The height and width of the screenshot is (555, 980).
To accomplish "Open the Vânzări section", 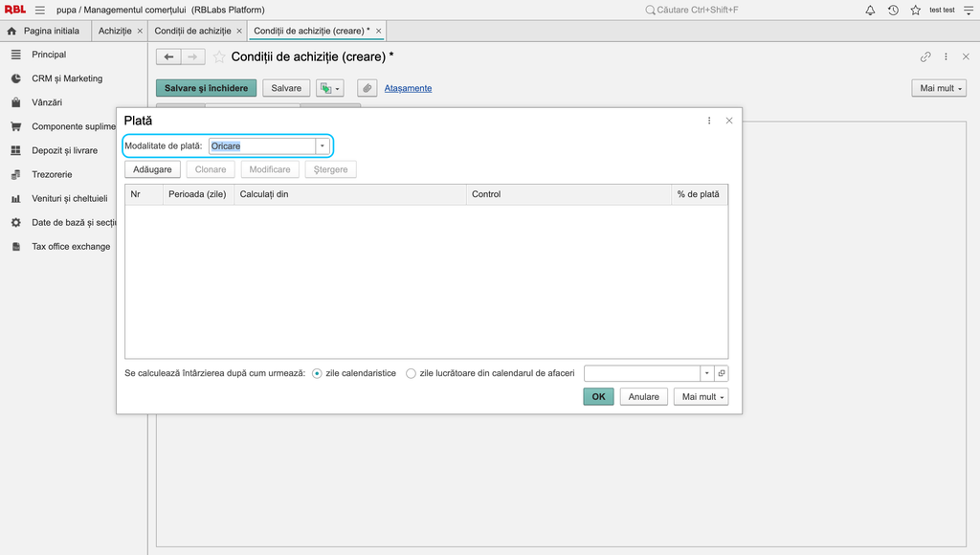I will point(47,102).
